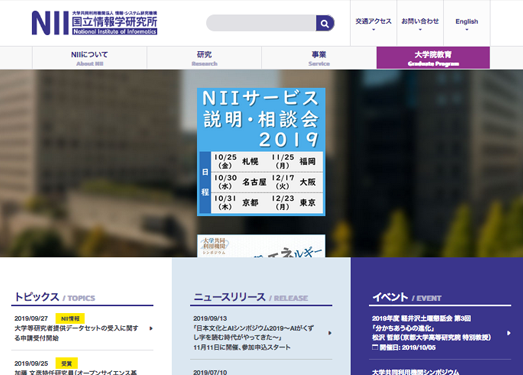Click the arrow beside the 軽井沢土曜懇話会 event

(508, 333)
